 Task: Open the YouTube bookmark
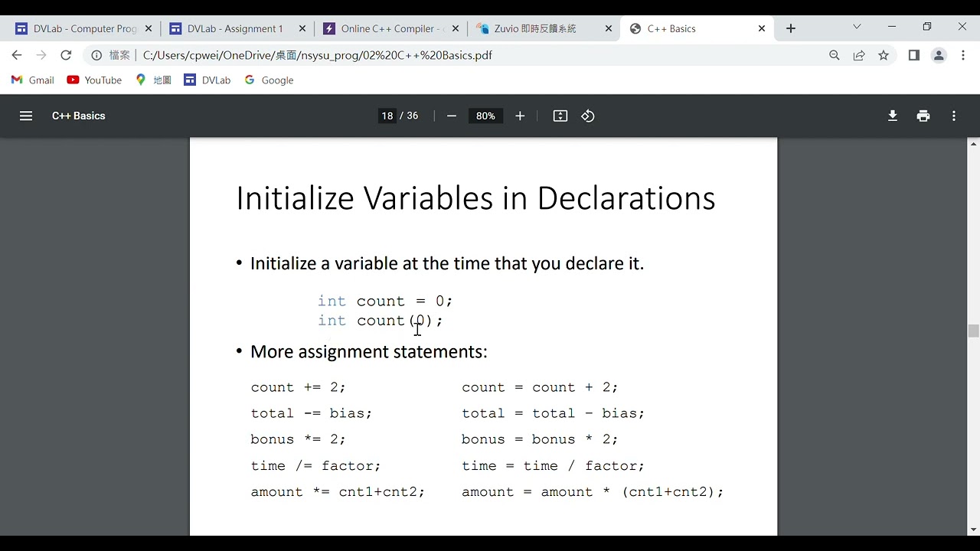coord(94,80)
